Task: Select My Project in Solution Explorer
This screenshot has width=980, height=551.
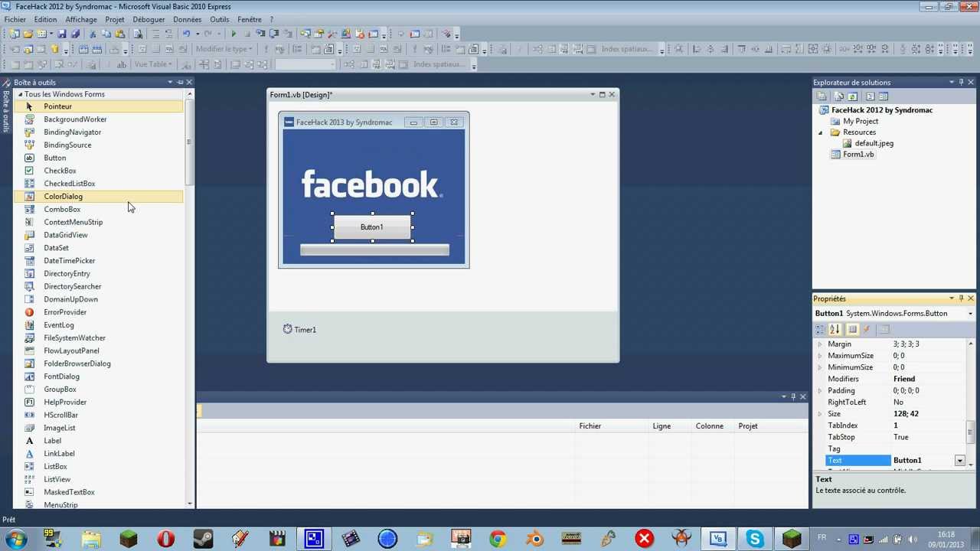Action: [861, 121]
